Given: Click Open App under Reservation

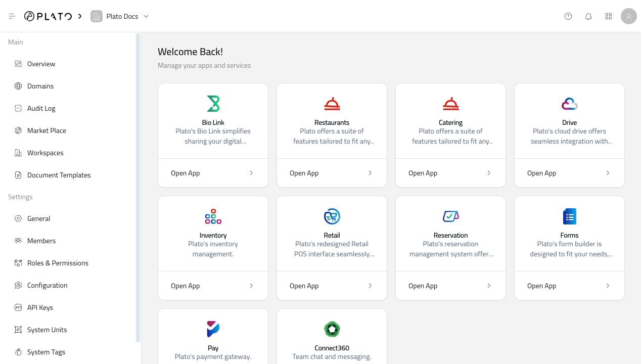Looking at the screenshot, I should coord(423,286).
